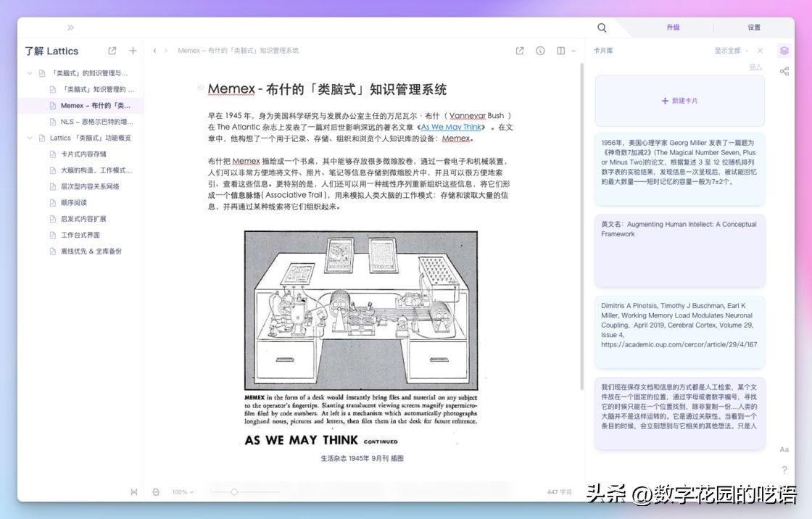Click the 447 字词 word count
Viewport: 812px width, 519px height.
[x=559, y=492]
